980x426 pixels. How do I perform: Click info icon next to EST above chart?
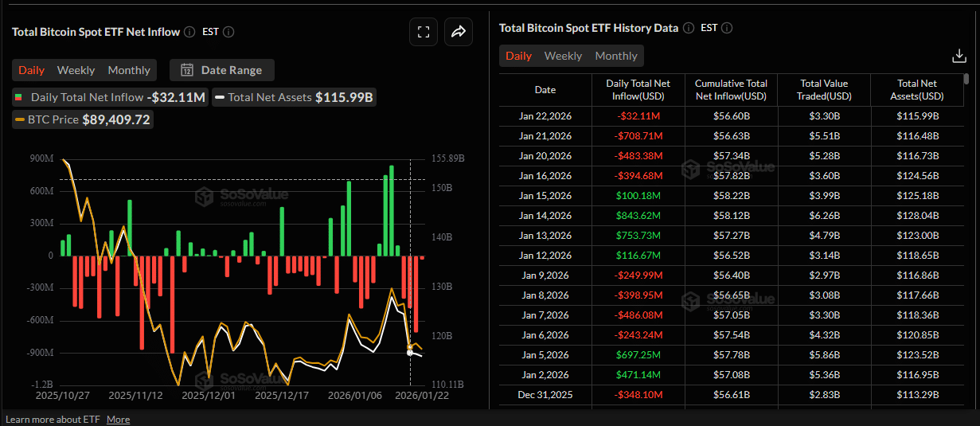(228, 32)
